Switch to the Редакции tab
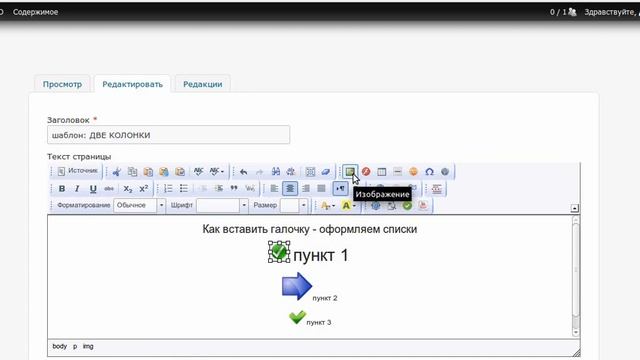 click(202, 84)
